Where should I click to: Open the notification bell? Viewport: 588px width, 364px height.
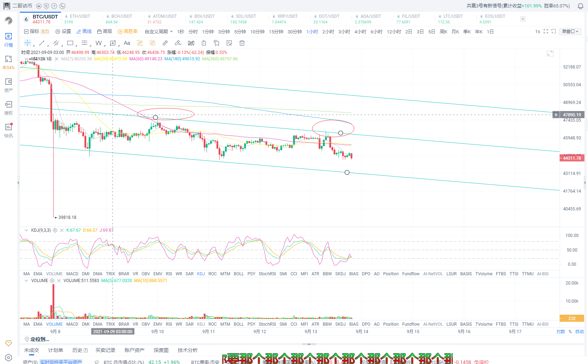click(x=581, y=6)
